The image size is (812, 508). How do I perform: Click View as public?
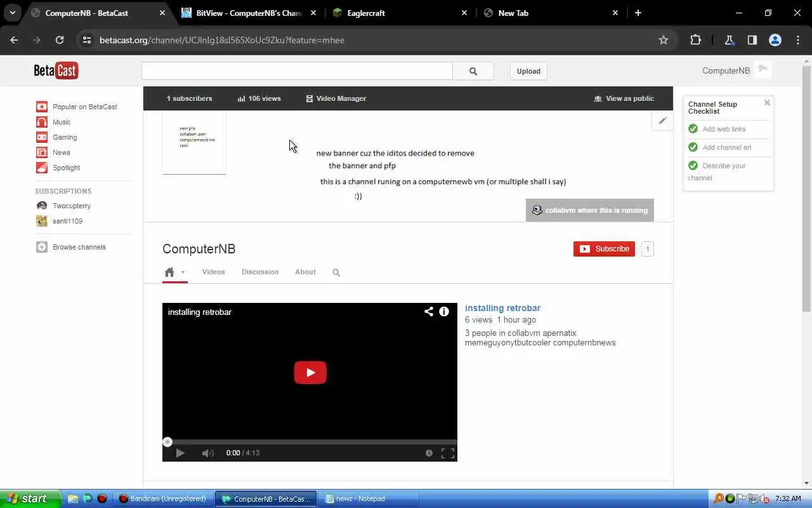(624, 98)
